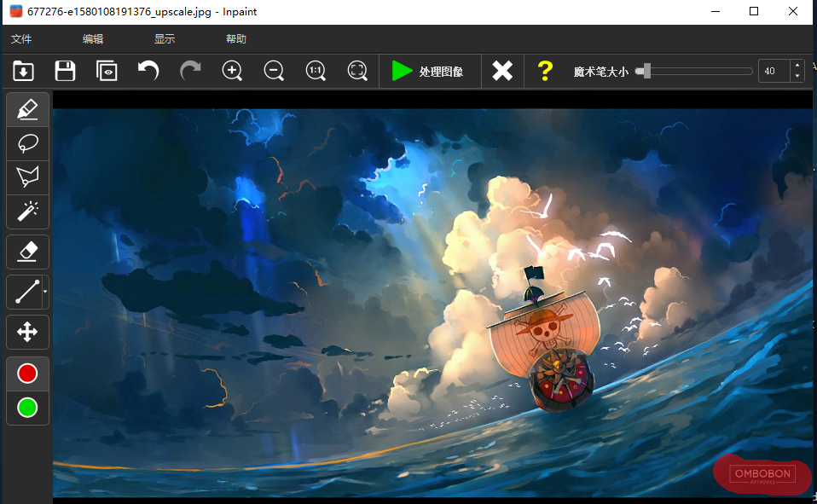Decrease brush size with down arrow
This screenshot has height=504, width=817.
(797, 76)
